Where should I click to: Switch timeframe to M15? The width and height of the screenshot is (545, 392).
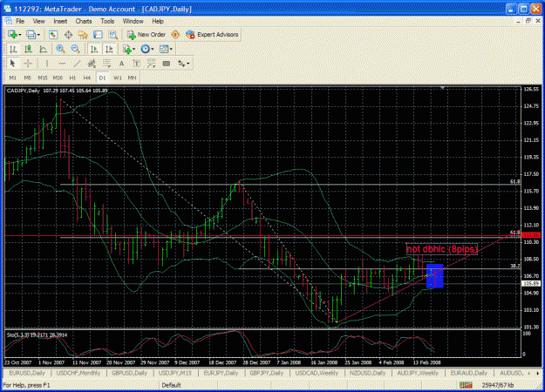coord(43,78)
